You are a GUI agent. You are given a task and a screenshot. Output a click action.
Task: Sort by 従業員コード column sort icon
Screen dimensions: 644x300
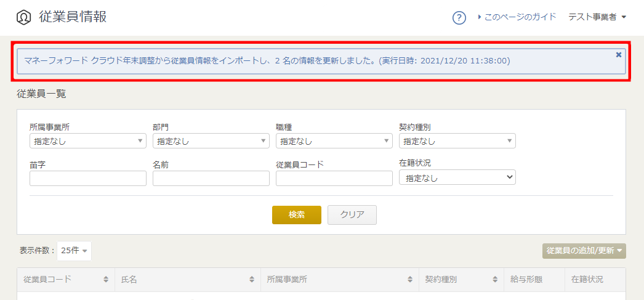[x=106, y=280]
